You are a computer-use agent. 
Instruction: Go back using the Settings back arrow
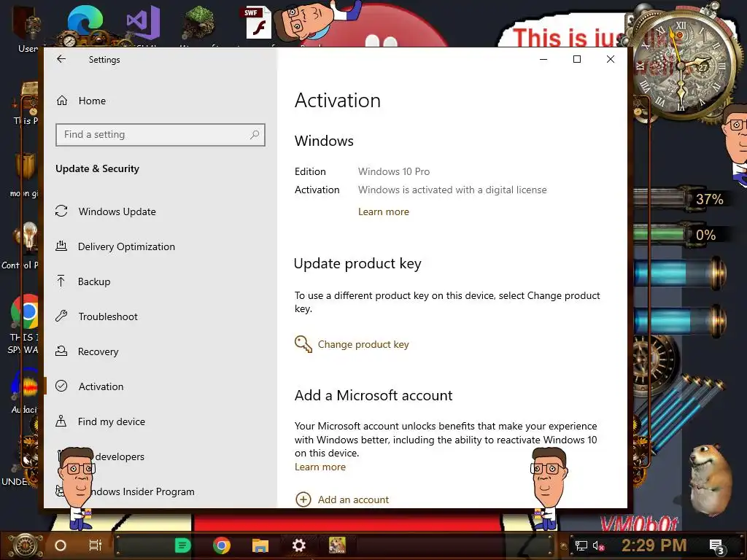61,59
